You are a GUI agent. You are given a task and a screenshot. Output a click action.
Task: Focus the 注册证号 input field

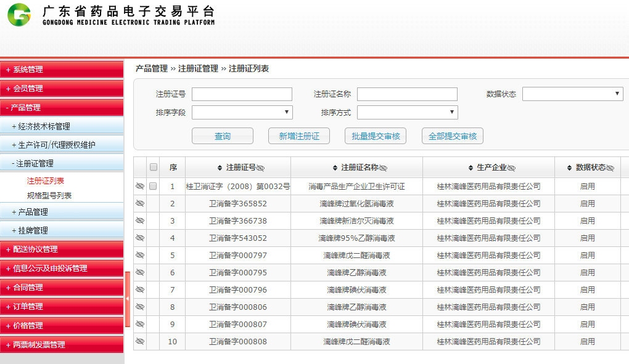click(242, 94)
